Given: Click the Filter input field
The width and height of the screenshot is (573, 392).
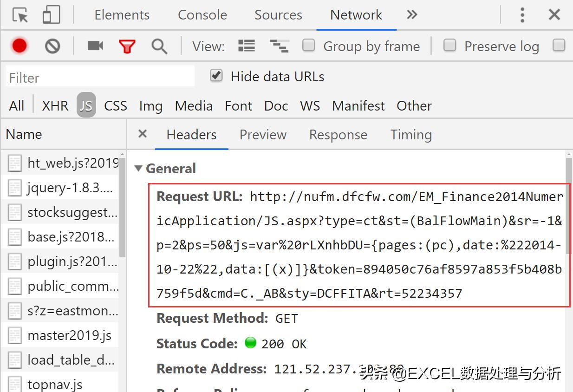Looking at the screenshot, I should pyautogui.click(x=99, y=76).
